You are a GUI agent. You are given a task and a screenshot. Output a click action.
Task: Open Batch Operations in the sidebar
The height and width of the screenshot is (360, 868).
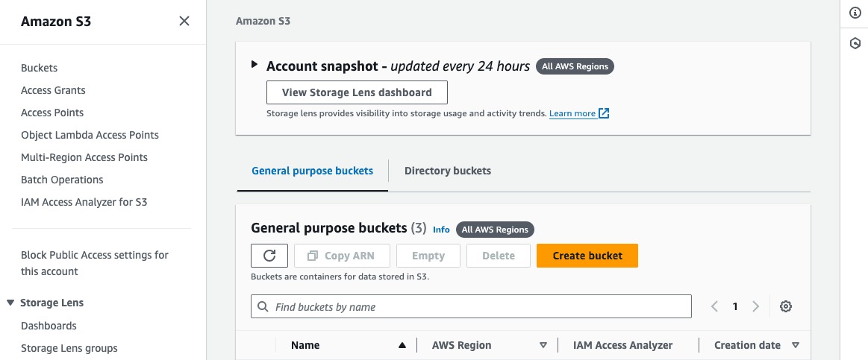point(62,180)
